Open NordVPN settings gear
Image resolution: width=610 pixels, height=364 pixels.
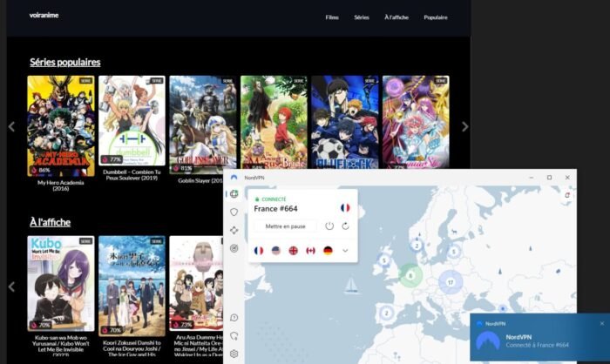tap(234, 354)
